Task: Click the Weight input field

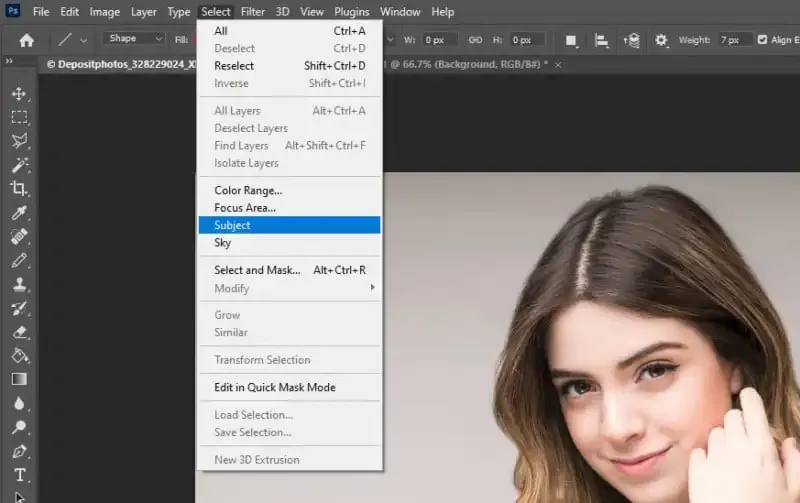Action: (733, 40)
